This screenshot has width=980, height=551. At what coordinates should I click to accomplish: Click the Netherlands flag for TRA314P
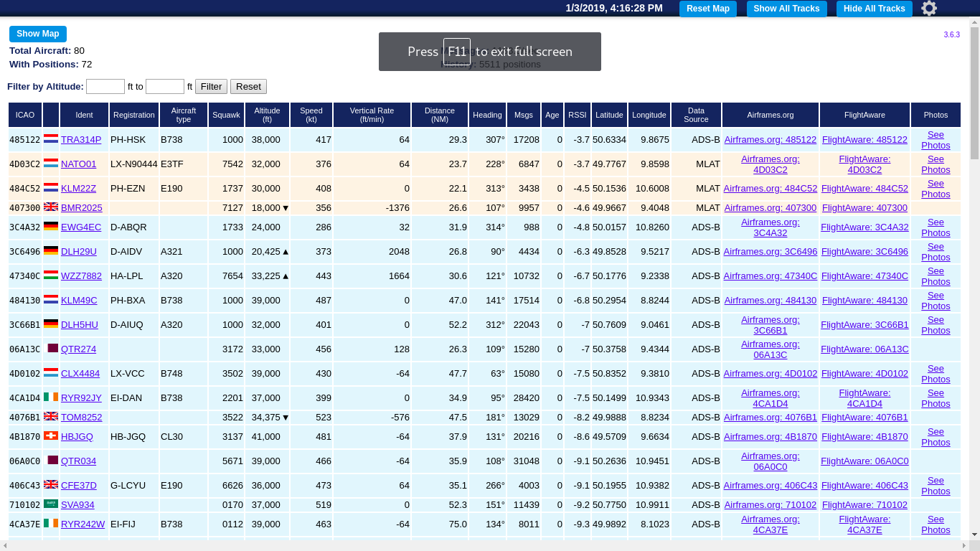click(x=51, y=139)
